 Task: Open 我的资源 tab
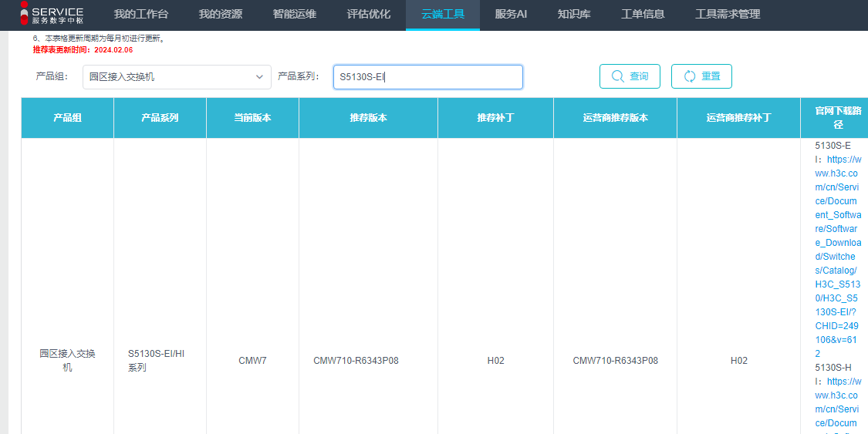pos(221,15)
